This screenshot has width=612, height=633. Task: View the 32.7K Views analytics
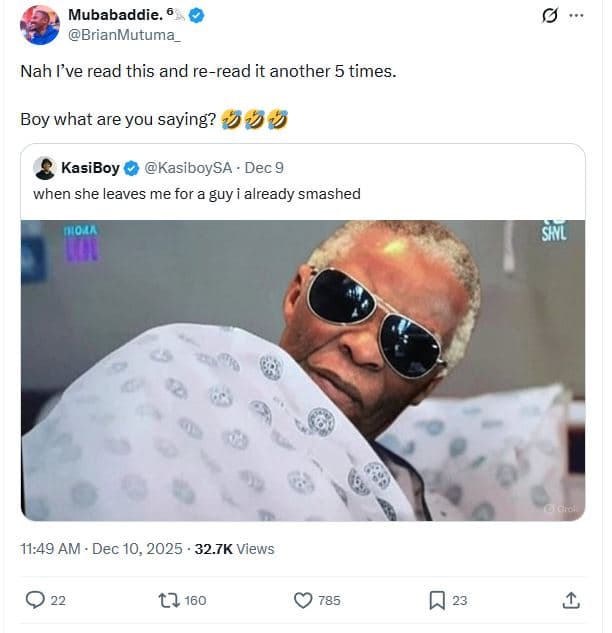tap(234, 548)
